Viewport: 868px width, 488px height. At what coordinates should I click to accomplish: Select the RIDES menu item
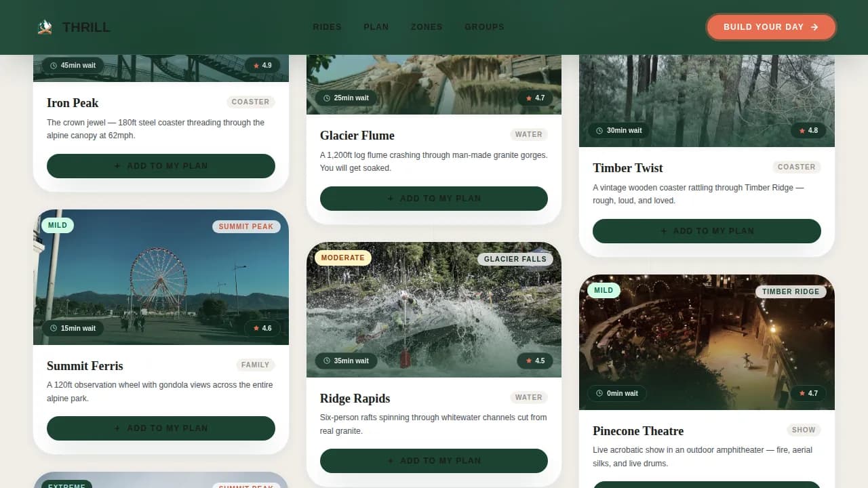[x=328, y=27]
